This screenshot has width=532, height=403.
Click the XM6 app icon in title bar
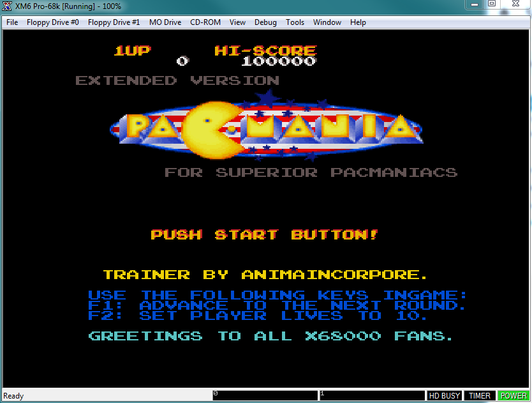[7, 6]
